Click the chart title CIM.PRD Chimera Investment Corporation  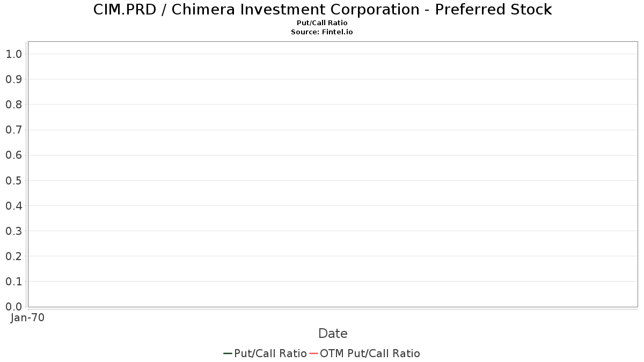pyautogui.click(x=322, y=9)
